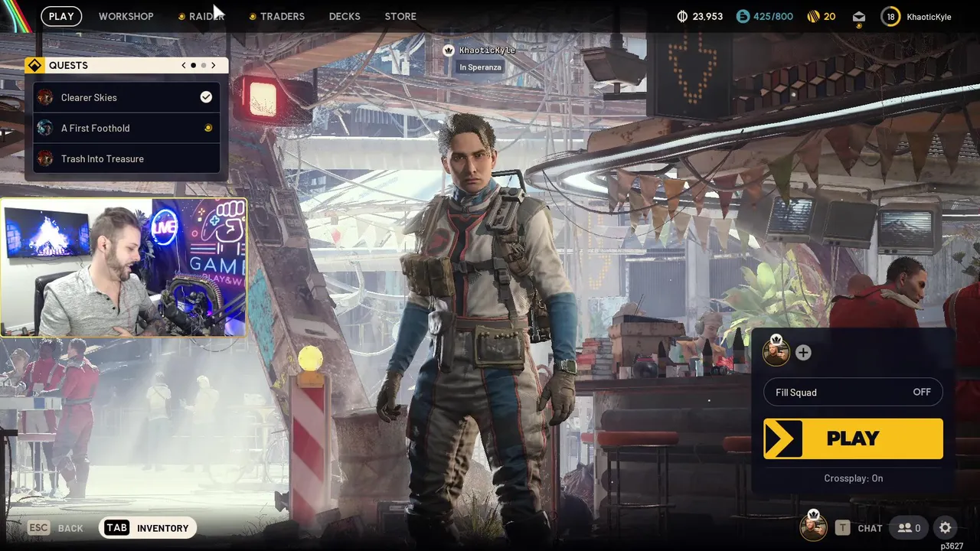
Task: Click the Trash Into Treasure quest giver portrait
Action: coord(45,158)
